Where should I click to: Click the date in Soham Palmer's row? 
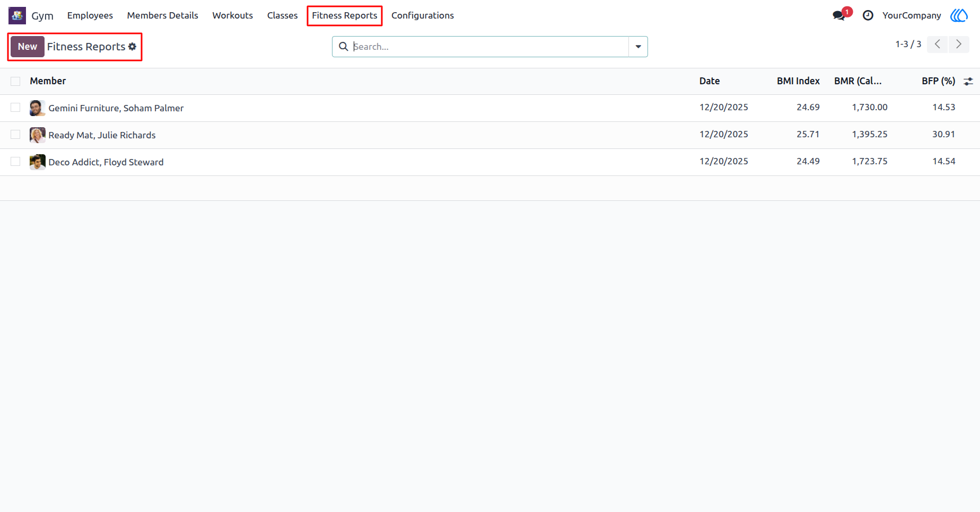coord(724,107)
